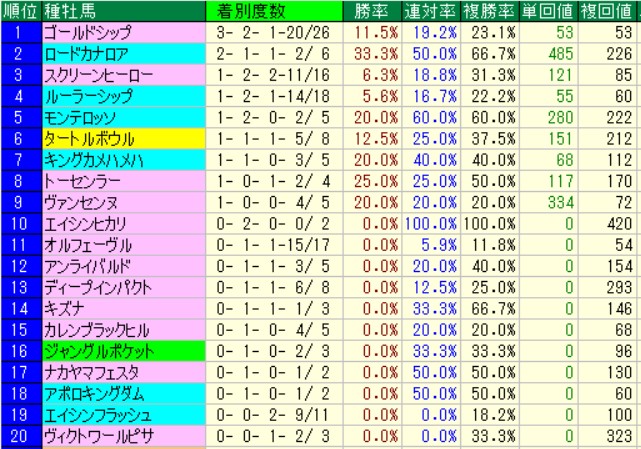Click the 着別度数 column header
641x449 pixels.
click(274, 11)
